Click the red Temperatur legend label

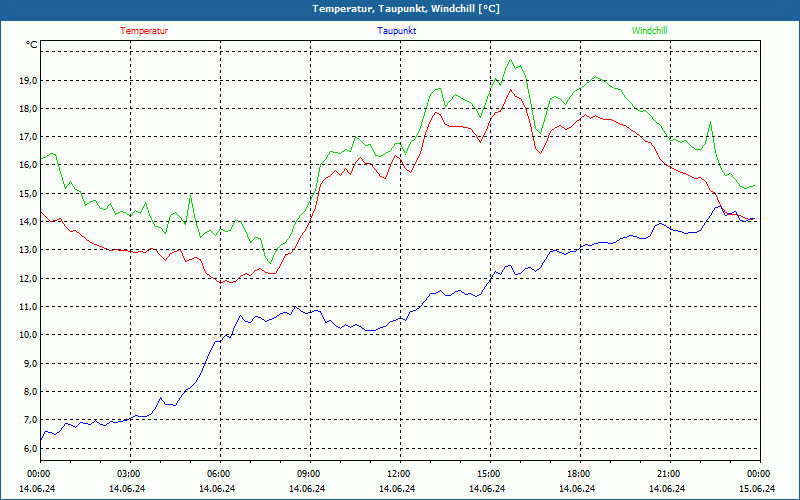point(144,31)
